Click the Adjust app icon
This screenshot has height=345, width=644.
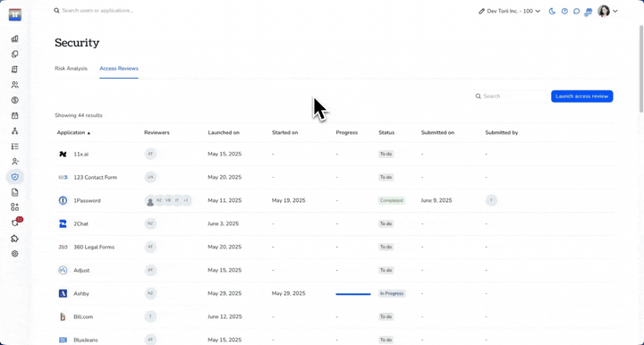[63, 270]
